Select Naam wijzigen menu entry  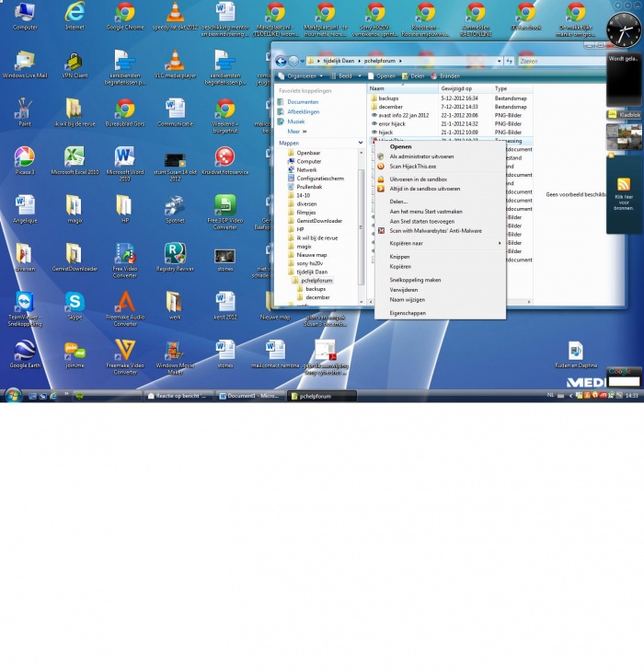[x=407, y=299]
